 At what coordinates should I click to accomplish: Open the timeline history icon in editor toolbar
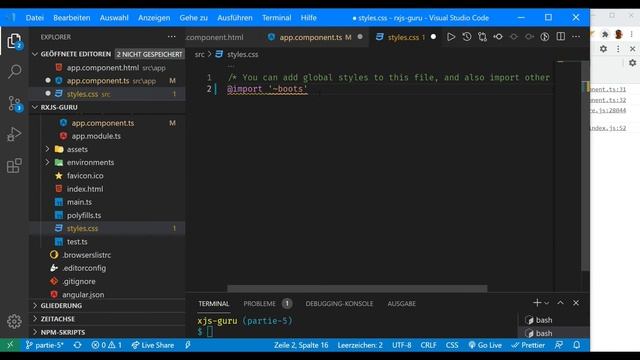467,37
